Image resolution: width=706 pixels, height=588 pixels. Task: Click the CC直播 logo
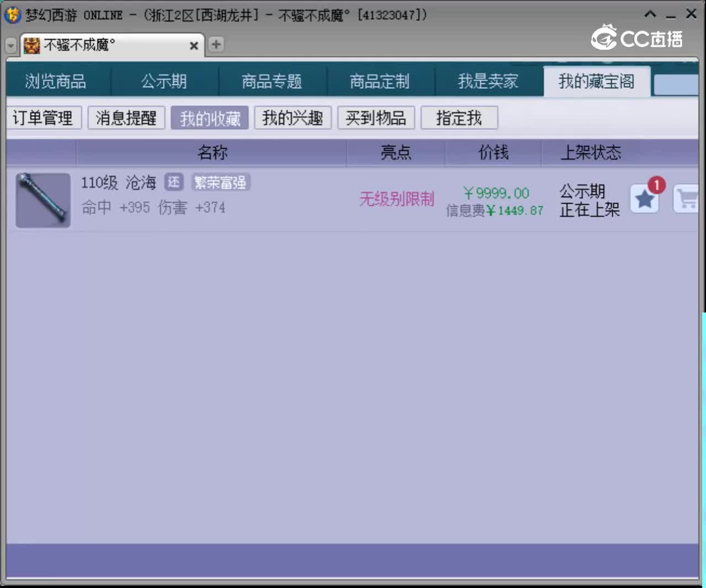click(x=637, y=38)
